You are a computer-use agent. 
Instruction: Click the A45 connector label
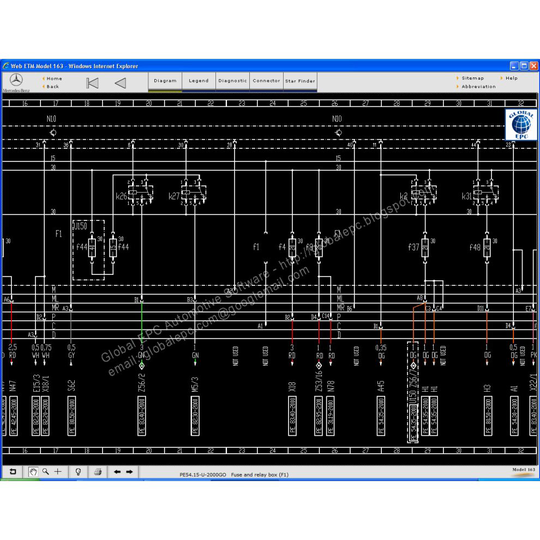(381, 386)
